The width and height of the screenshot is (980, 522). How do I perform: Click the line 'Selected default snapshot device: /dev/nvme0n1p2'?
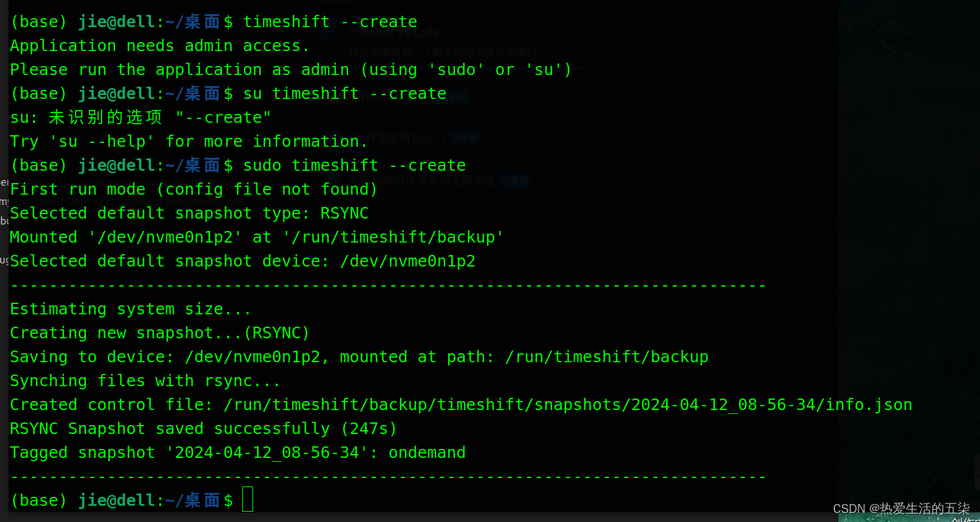(243, 261)
